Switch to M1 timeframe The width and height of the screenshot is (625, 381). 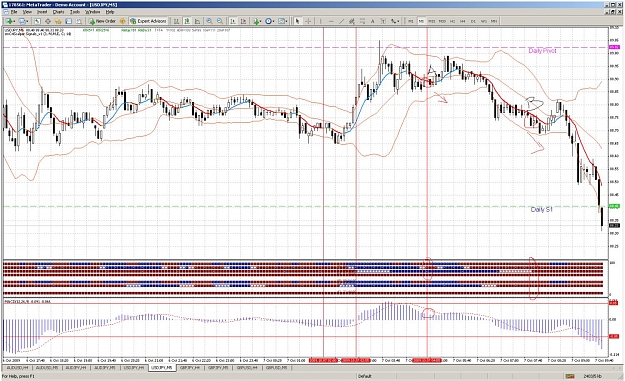[x=411, y=21]
